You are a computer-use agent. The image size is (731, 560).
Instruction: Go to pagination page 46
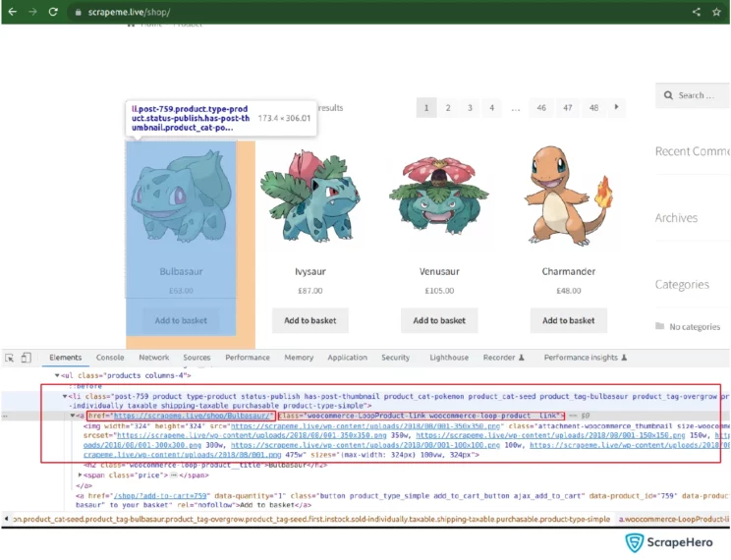(x=541, y=108)
